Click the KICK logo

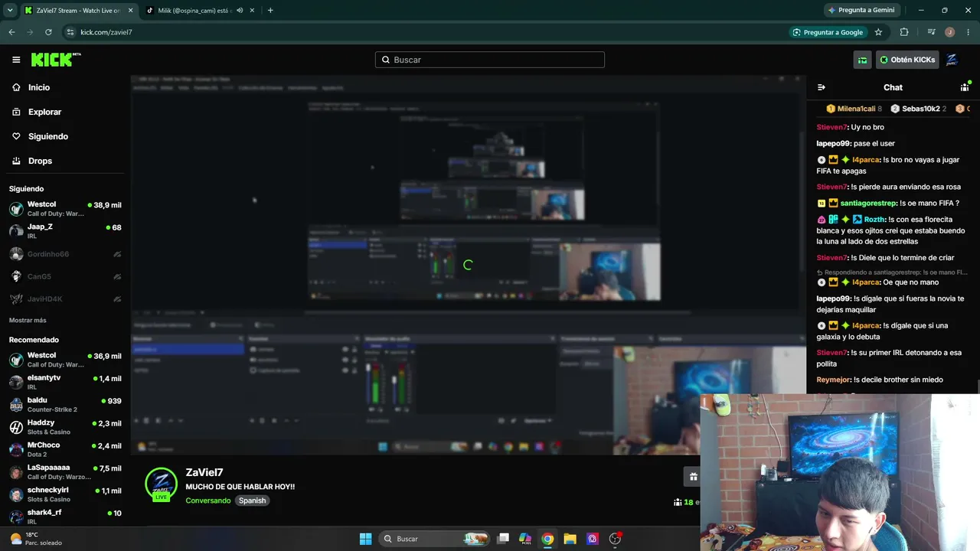tap(56, 60)
